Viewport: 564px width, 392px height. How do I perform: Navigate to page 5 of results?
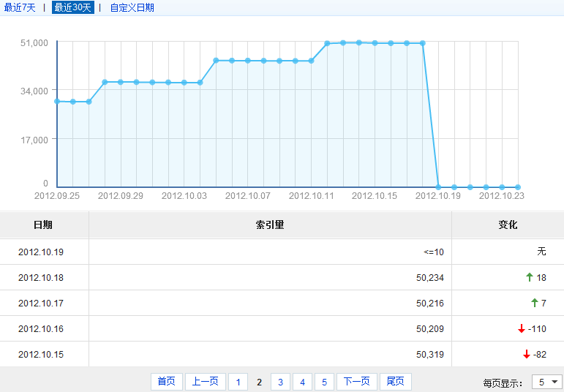pyautogui.click(x=325, y=382)
